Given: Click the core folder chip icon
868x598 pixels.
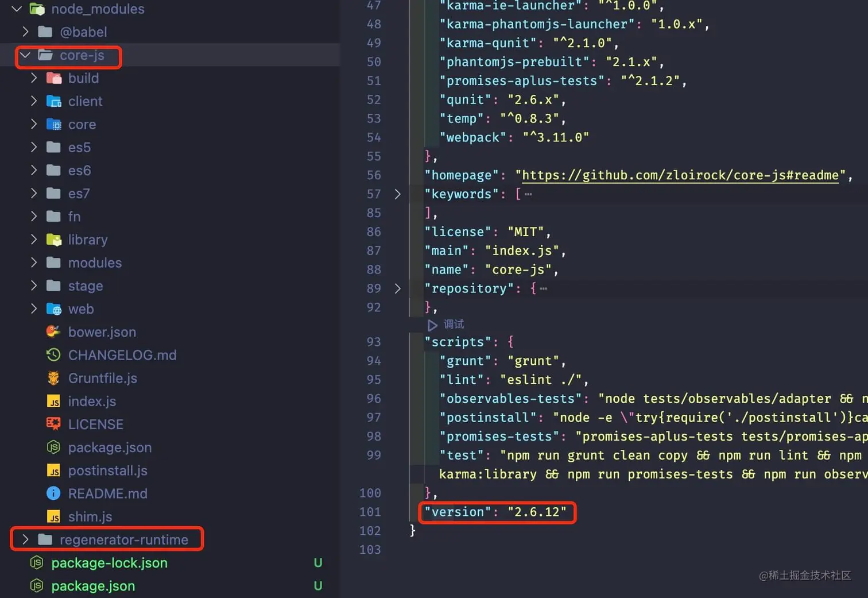Looking at the screenshot, I should click(53, 124).
